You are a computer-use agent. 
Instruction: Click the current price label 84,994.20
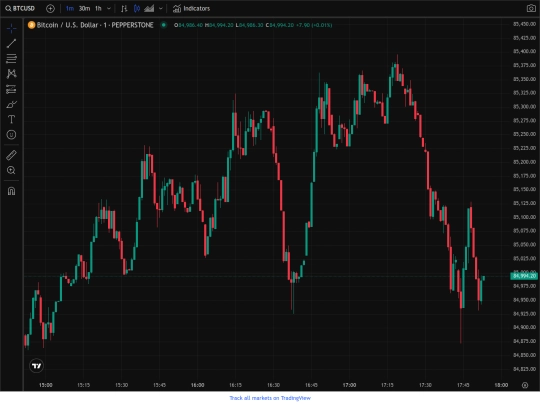pyautogui.click(x=524, y=276)
